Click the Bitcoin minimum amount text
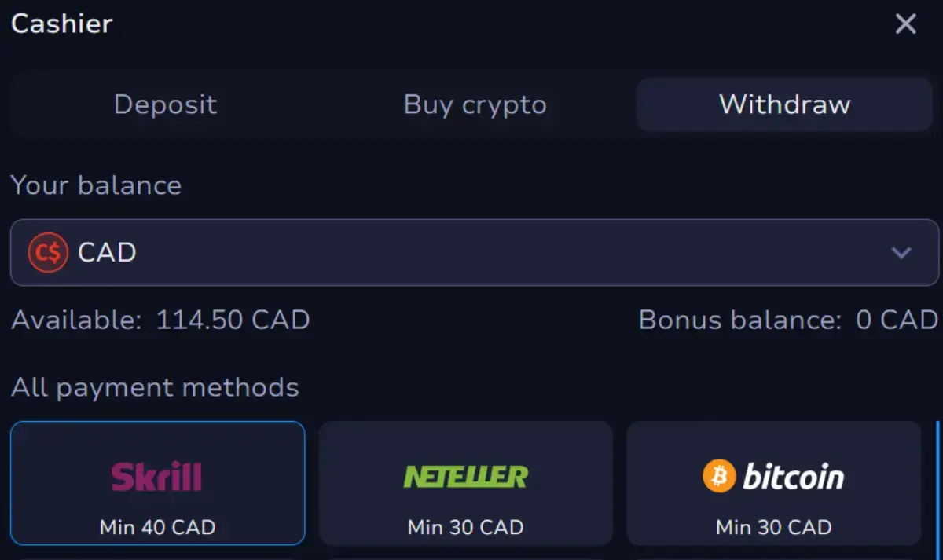This screenshot has width=943, height=560. [x=772, y=527]
